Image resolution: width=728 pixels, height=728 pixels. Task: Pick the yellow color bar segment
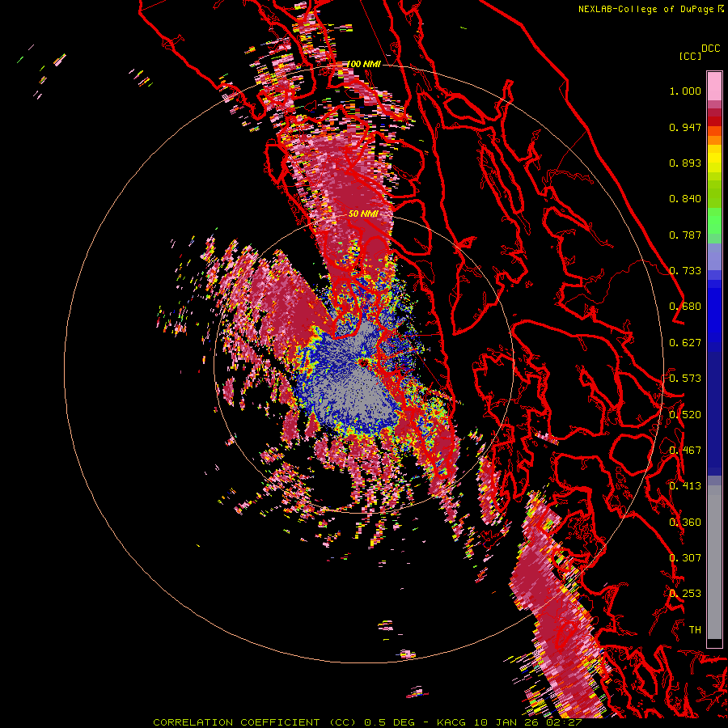pyautogui.click(x=714, y=159)
